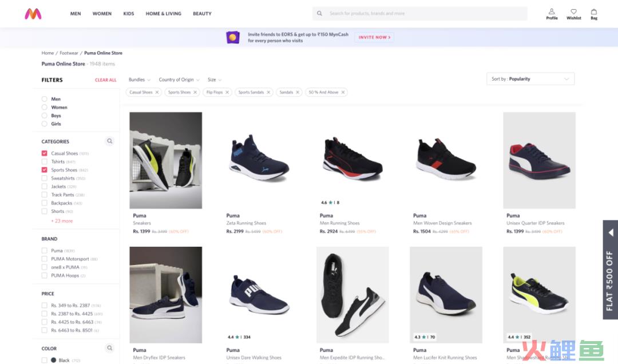Check the PUMA Hoops brand checkbox

point(45,276)
